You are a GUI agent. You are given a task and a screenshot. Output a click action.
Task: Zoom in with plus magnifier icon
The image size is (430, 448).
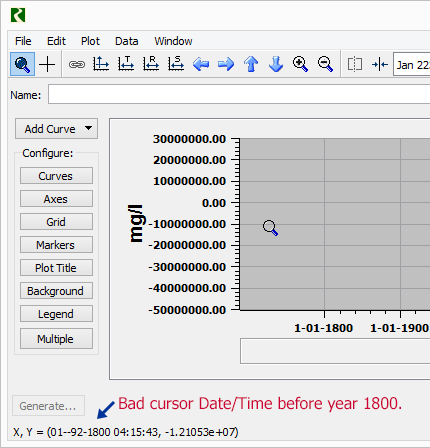coord(300,64)
